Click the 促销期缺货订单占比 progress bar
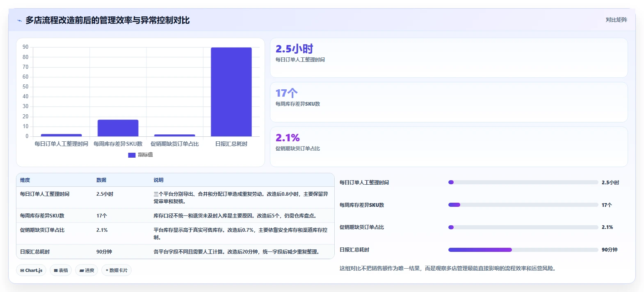This screenshot has height=292, width=644. click(523, 227)
